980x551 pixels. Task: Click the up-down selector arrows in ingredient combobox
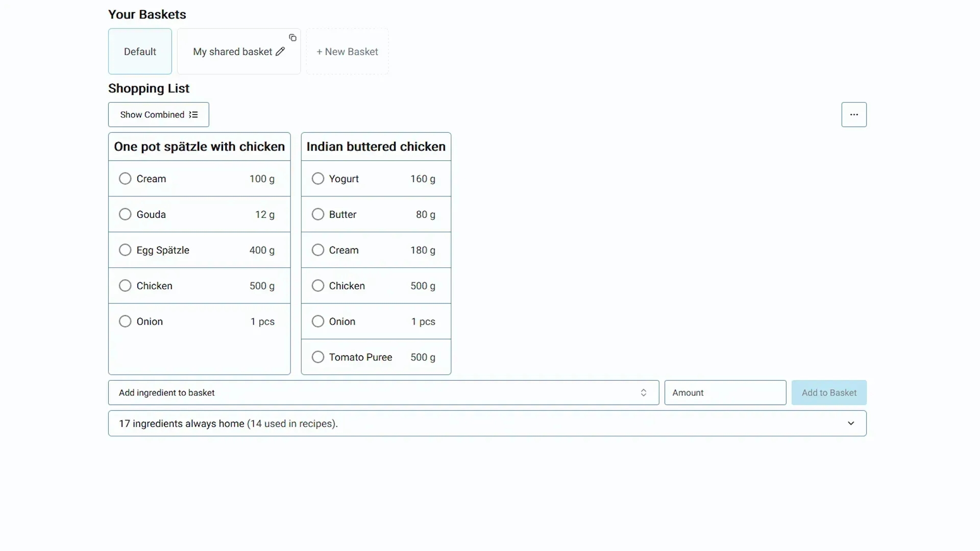[644, 393]
